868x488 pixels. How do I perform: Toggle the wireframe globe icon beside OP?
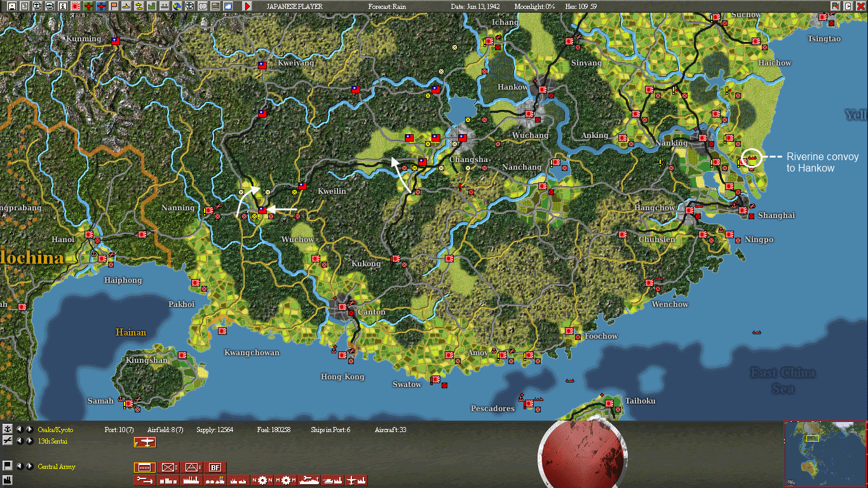(x=189, y=6)
